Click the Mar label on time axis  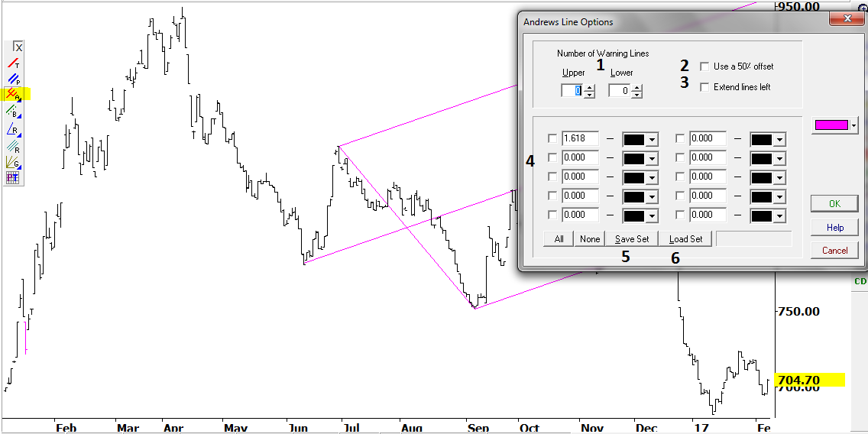coord(128,428)
